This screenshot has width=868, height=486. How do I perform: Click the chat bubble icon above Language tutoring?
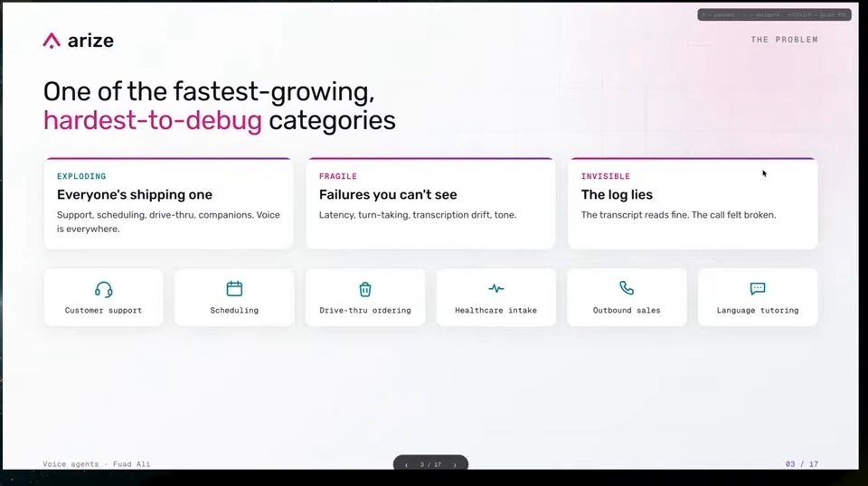758,288
